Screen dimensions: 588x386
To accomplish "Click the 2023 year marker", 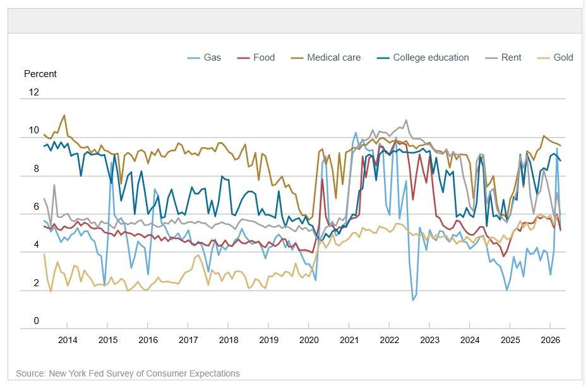I will 429,340.
